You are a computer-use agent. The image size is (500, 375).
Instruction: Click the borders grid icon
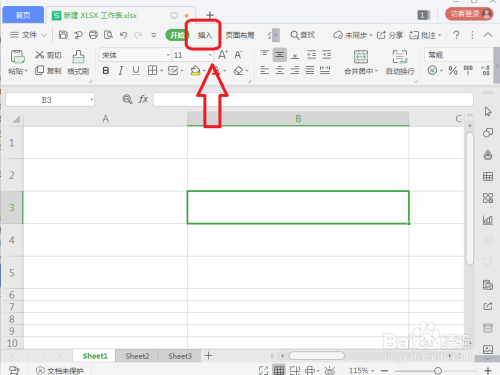(x=152, y=70)
